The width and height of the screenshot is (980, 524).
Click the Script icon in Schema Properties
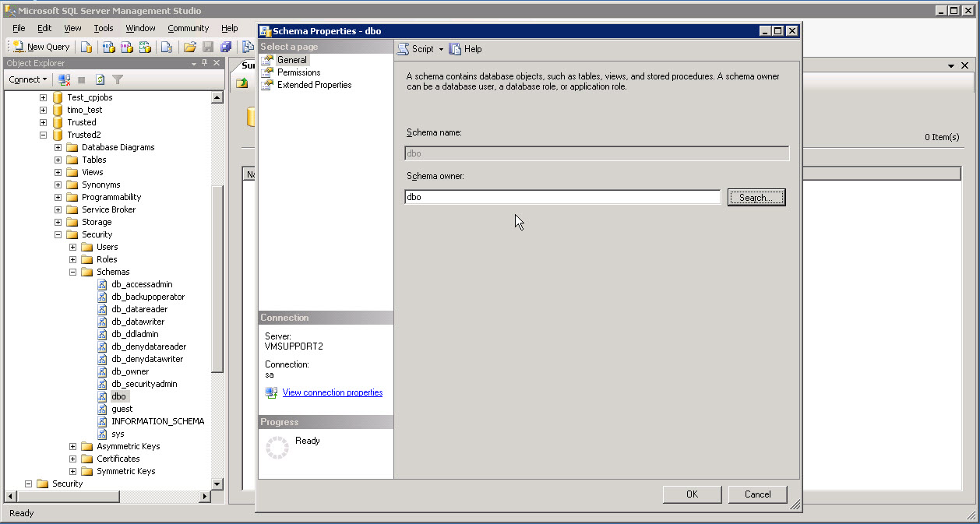tap(403, 49)
